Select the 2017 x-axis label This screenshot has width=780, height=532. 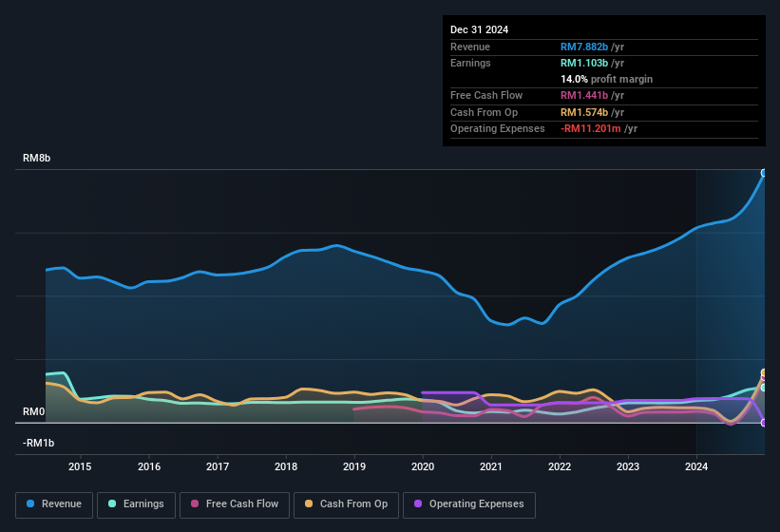tap(218, 466)
